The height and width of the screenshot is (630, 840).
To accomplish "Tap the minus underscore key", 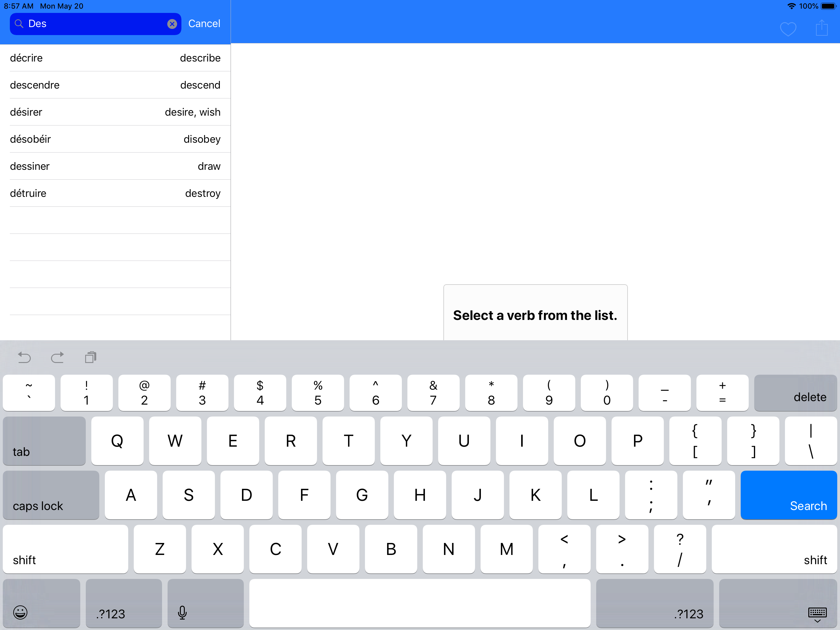I will [x=664, y=393].
